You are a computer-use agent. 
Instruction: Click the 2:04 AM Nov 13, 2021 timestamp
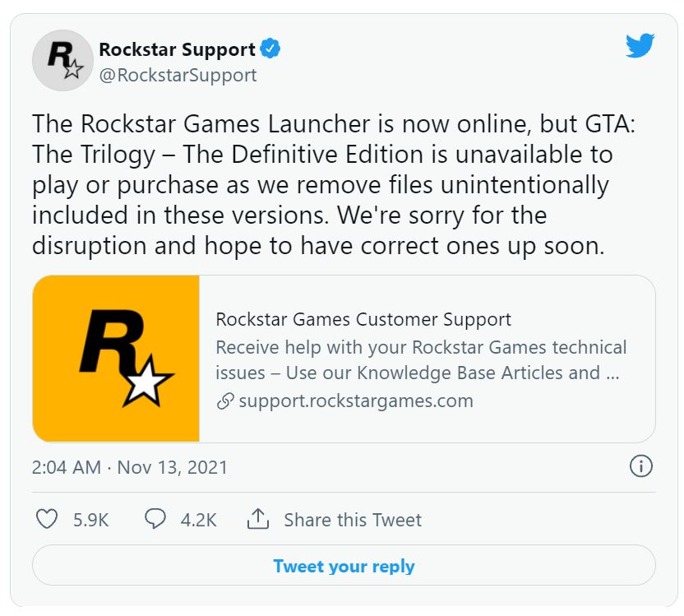[x=130, y=467]
